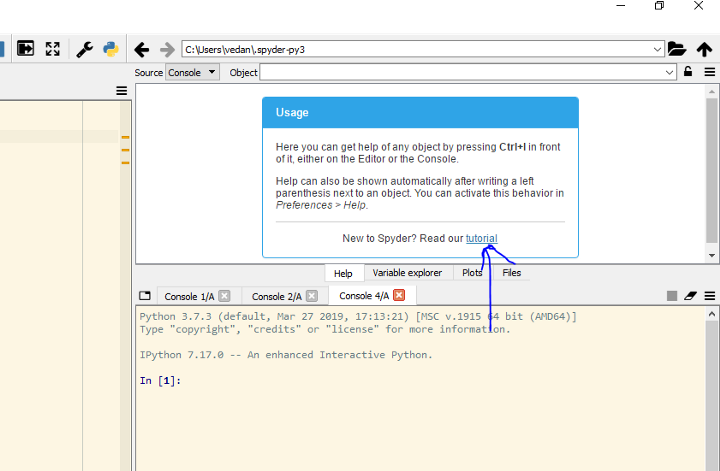Screen dimensions: 720x471
Task: Open the console pane options menu
Action: (709, 296)
